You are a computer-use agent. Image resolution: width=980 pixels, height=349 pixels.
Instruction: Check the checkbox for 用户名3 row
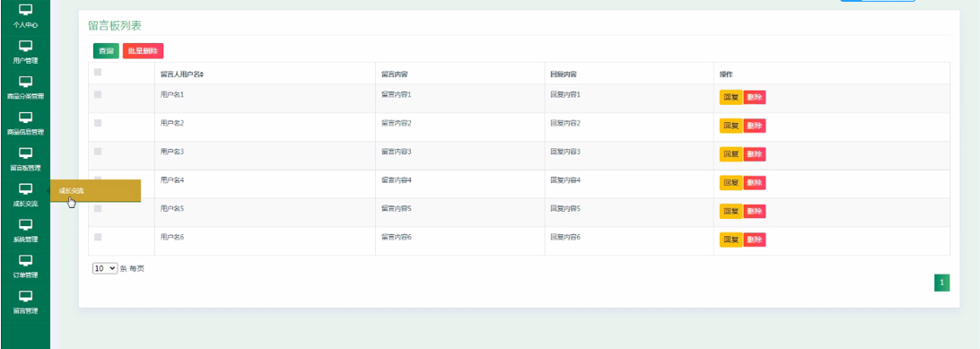[x=98, y=152]
